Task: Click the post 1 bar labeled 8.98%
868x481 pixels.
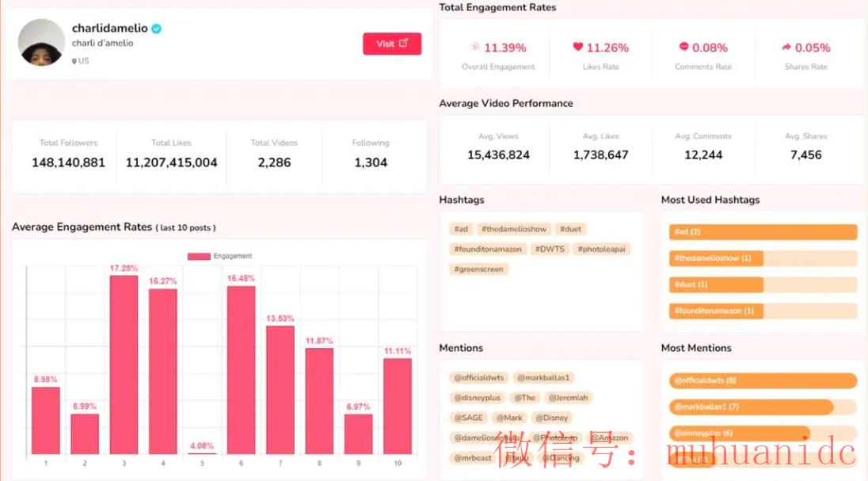Action: 45,421
